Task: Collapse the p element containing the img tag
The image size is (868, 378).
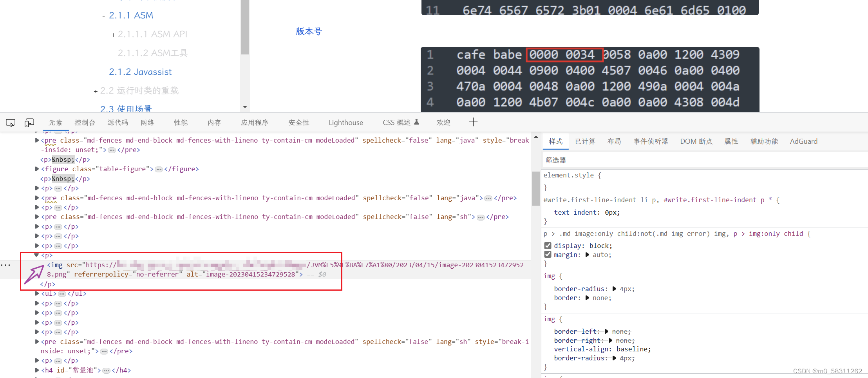Action: pos(36,255)
